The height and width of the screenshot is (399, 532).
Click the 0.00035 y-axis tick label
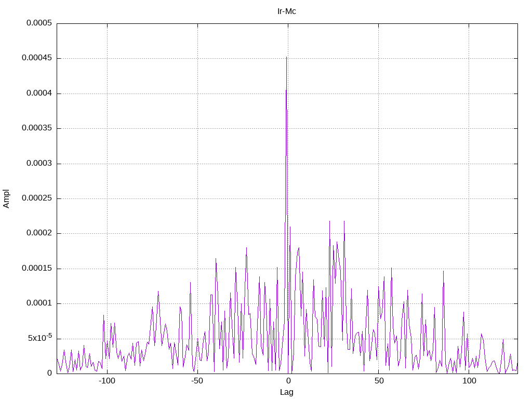[x=37, y=128]
